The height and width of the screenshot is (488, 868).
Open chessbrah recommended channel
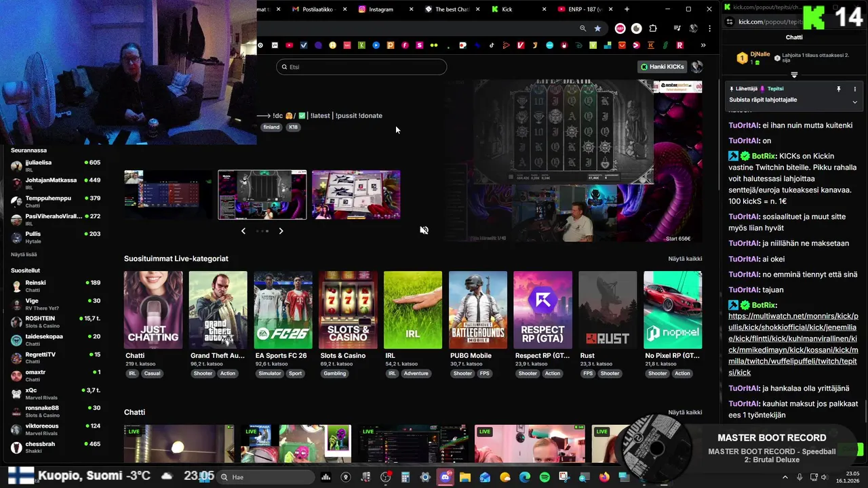coord(56,447)
